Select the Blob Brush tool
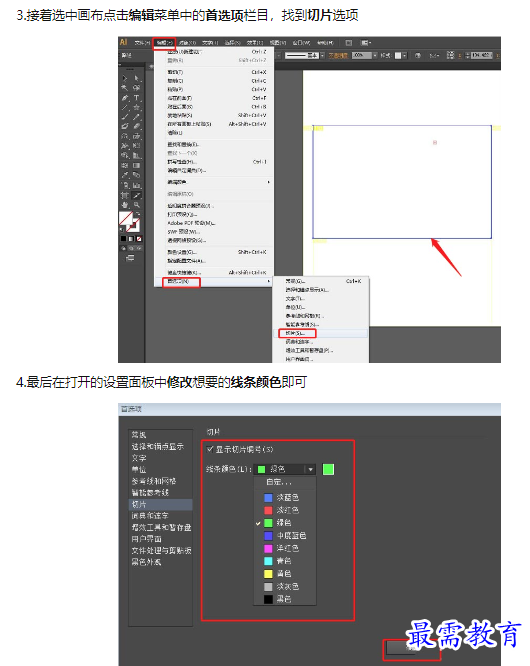 [x=124, y=126]
